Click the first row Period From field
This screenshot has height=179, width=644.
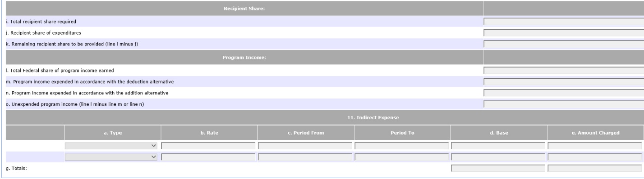[x=305, y=146]
